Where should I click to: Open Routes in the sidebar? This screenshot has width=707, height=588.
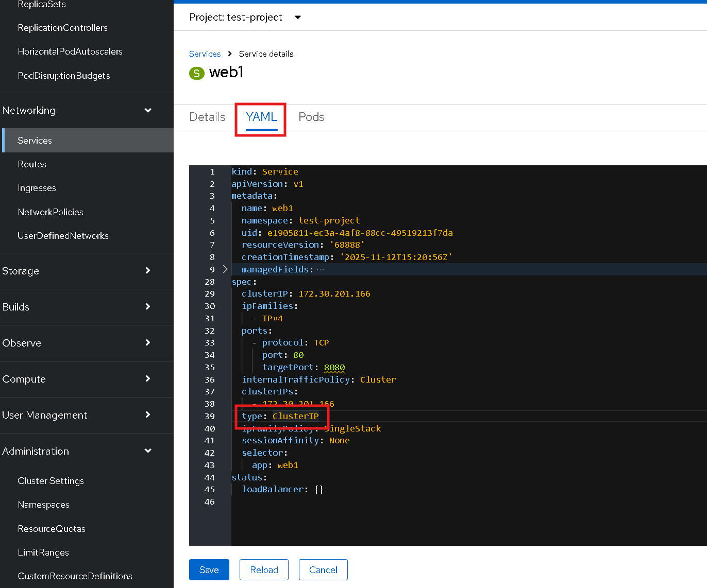[x=32, y=164]
